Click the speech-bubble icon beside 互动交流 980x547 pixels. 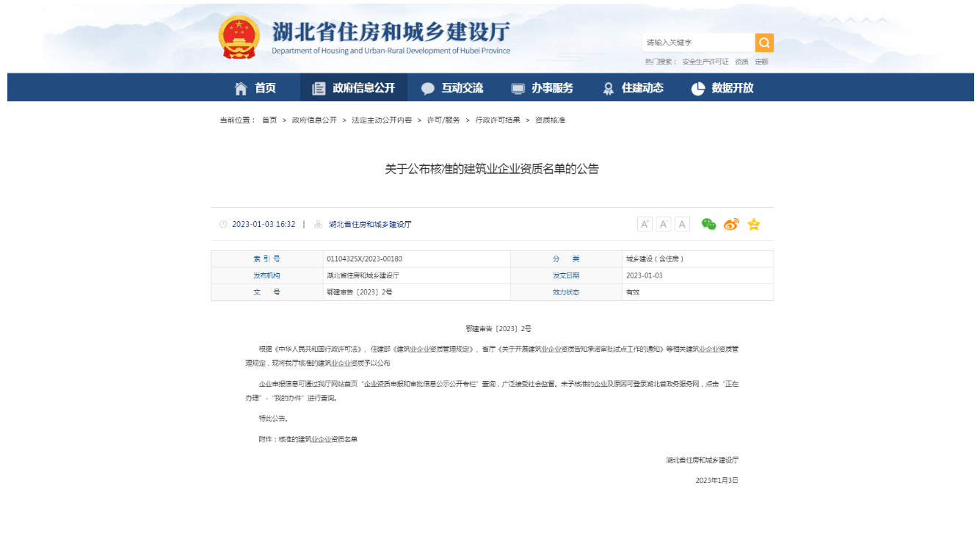pyautogui.click(x=427, y=87)
